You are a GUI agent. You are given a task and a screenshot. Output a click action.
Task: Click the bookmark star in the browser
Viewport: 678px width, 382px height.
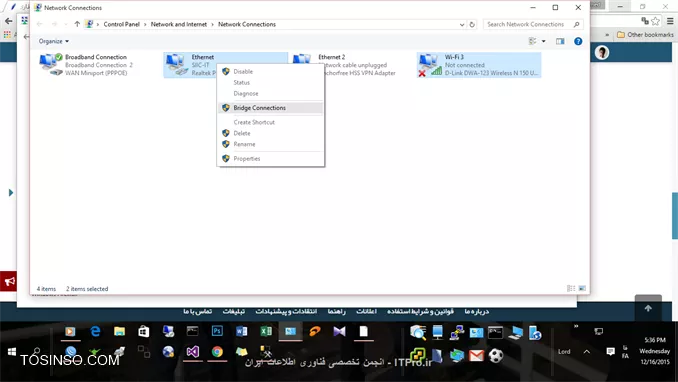click(656, 20)
